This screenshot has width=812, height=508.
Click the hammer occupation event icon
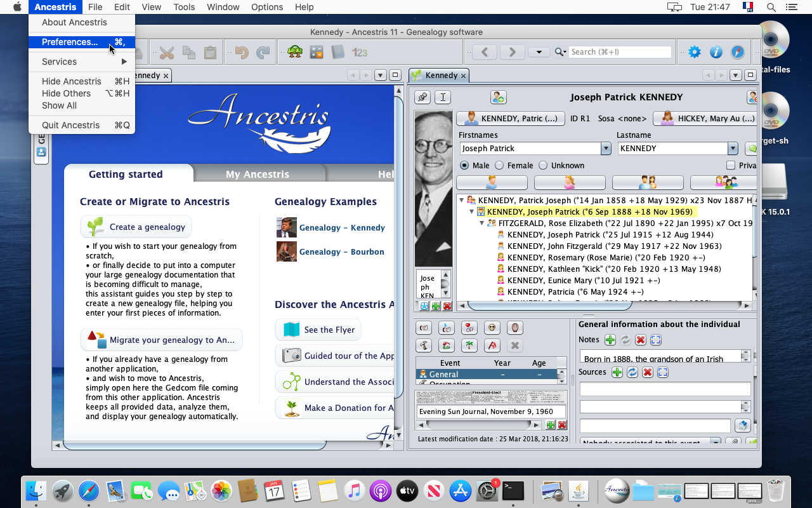424,345
